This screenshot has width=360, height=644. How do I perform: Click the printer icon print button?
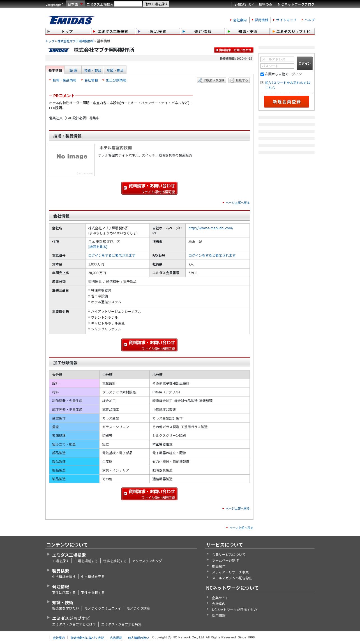239,80
